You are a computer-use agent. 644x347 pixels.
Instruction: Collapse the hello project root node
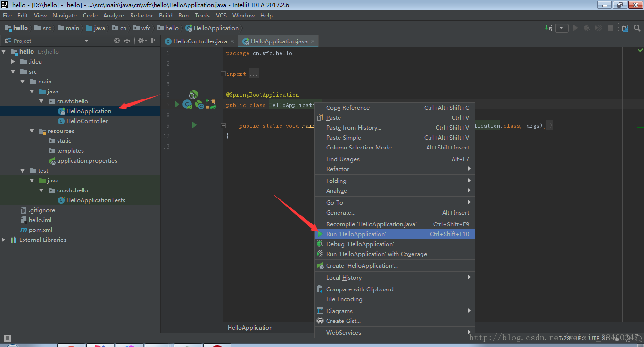coord(4,51)
